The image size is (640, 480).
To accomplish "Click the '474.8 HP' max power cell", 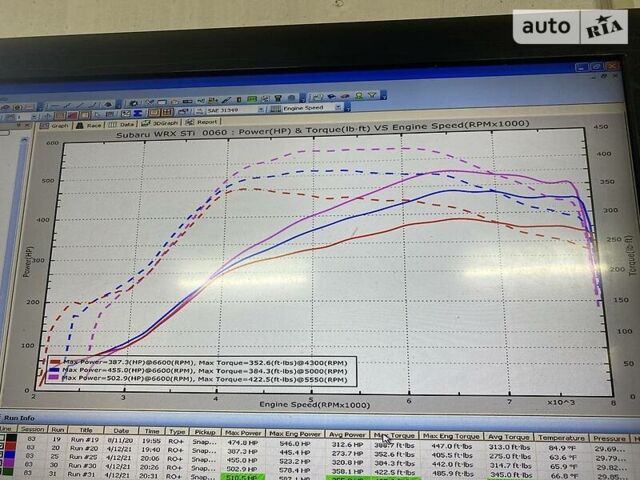I will 242,442.
